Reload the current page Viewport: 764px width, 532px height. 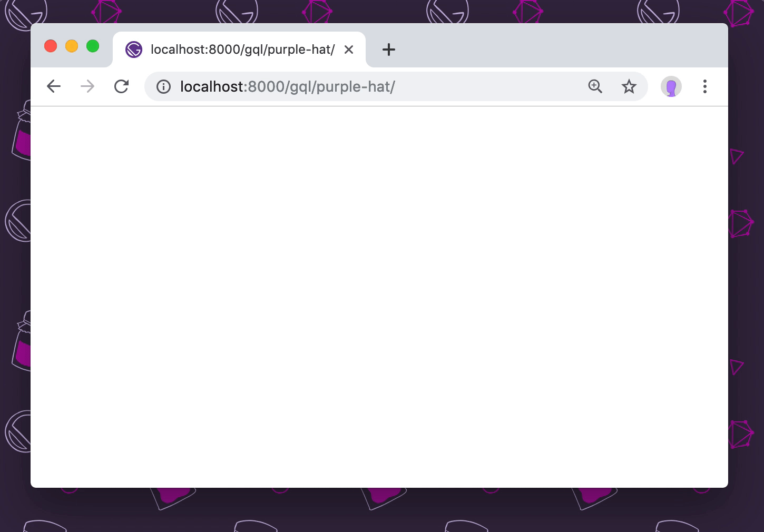click(x=121, y=86)
